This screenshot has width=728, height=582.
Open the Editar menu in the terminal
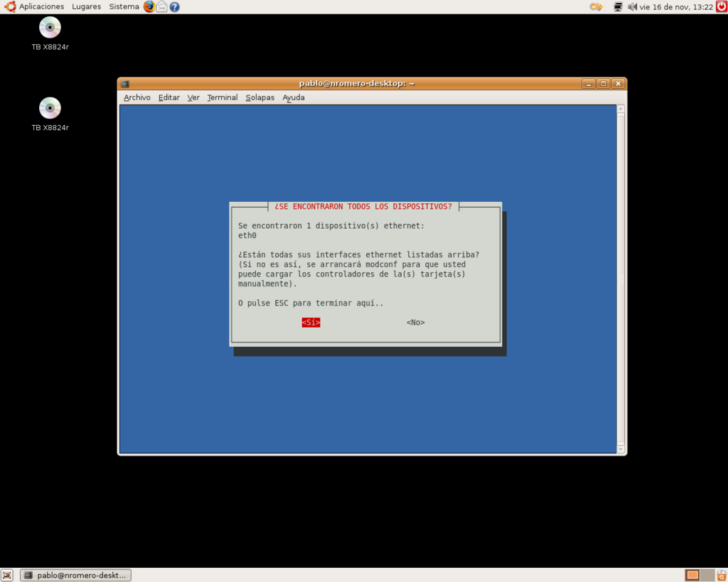(x=169, y=97)
